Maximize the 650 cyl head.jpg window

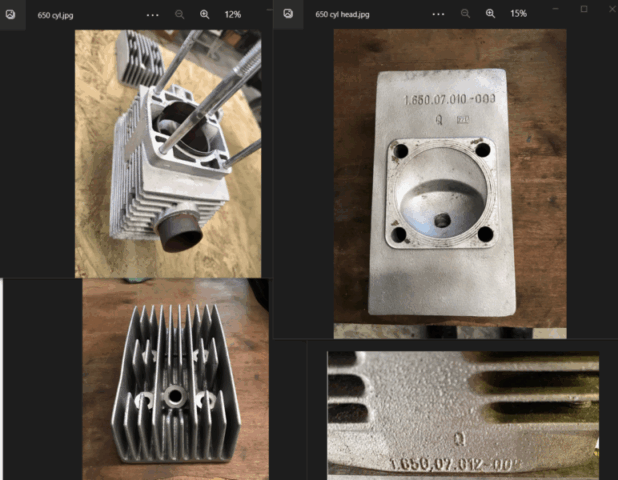(584, 9)
